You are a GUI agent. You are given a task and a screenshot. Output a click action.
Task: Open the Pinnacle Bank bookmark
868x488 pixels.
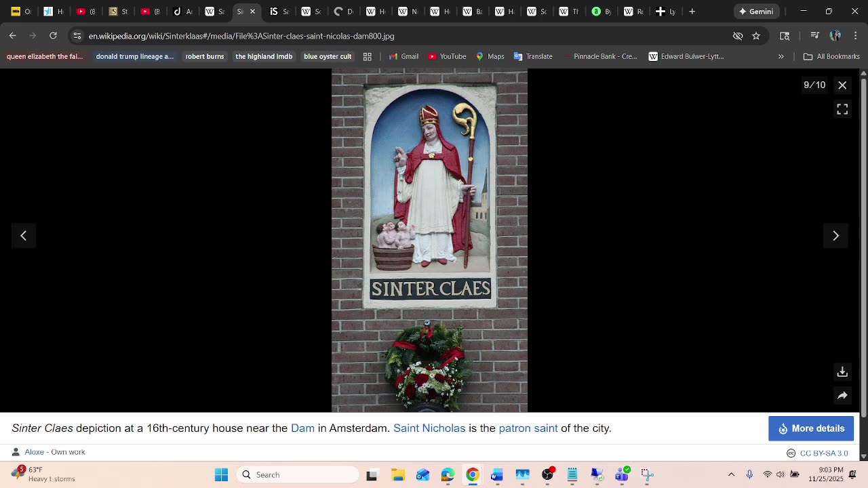[599, 56]
